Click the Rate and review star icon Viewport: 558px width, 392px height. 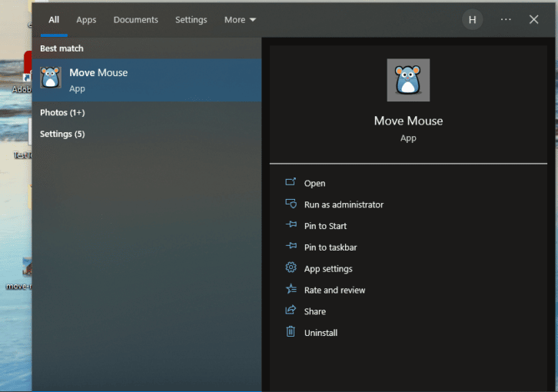291,290
